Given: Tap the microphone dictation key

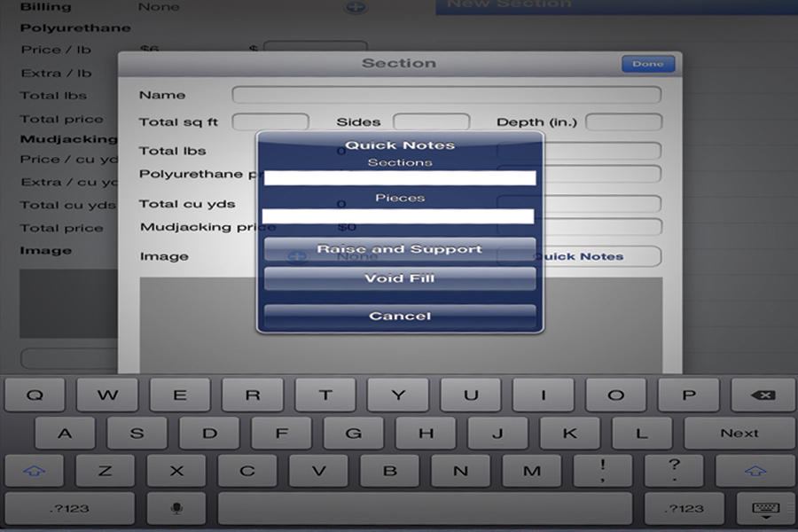Looking at the screenshot, I should coord(175,508).
